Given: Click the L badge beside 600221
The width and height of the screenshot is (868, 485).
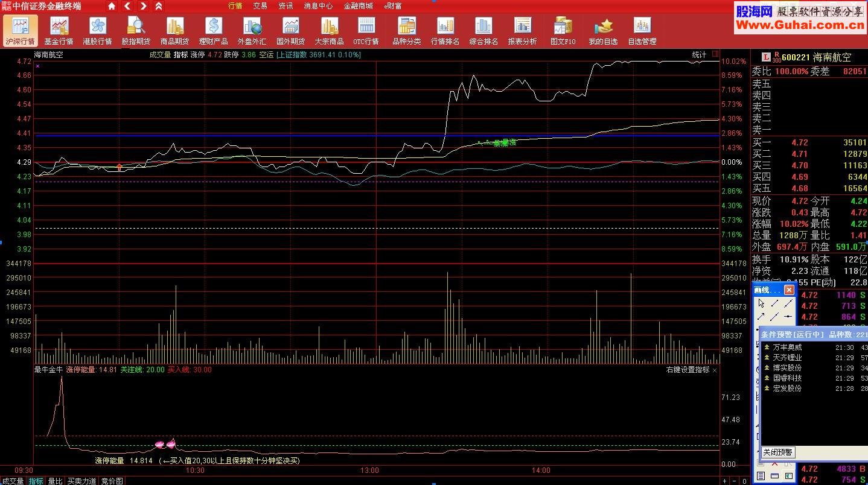Looking at the screenshot, I should (x=766, y=57).
